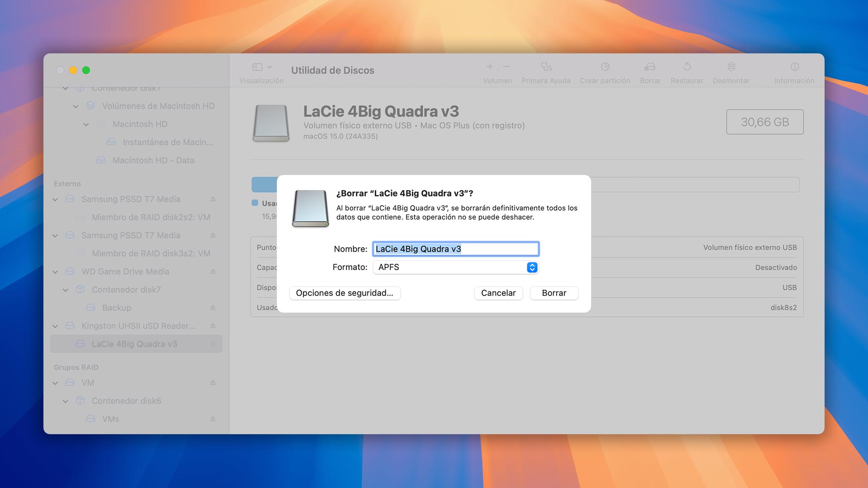
Task: Click the add Volumen plus icon
Action: click(490, 66)
